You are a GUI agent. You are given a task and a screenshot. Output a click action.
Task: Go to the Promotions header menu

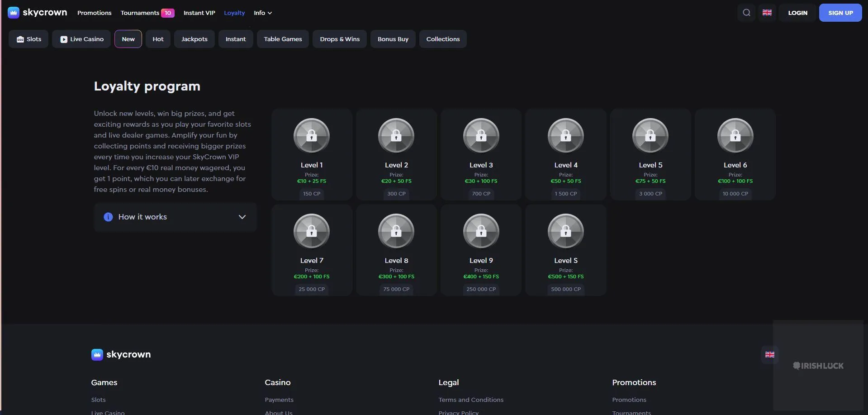[94, 13]
